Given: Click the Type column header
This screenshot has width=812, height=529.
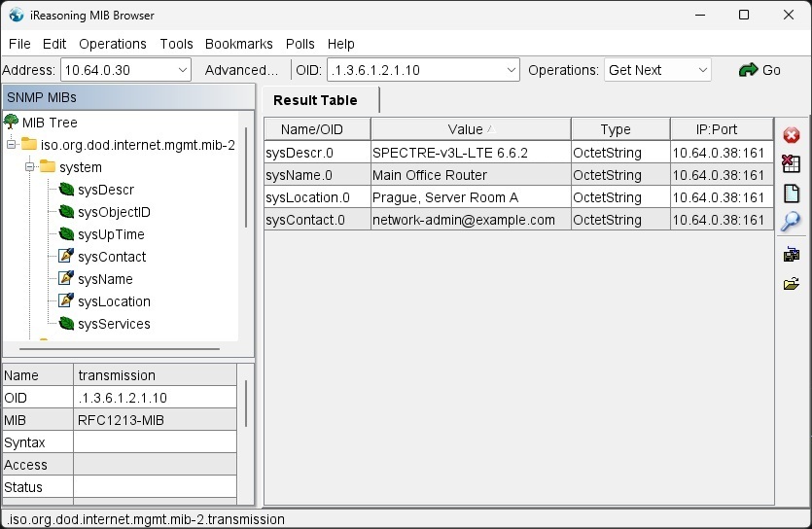Looking at the screenshot, I should click(620, 129).
